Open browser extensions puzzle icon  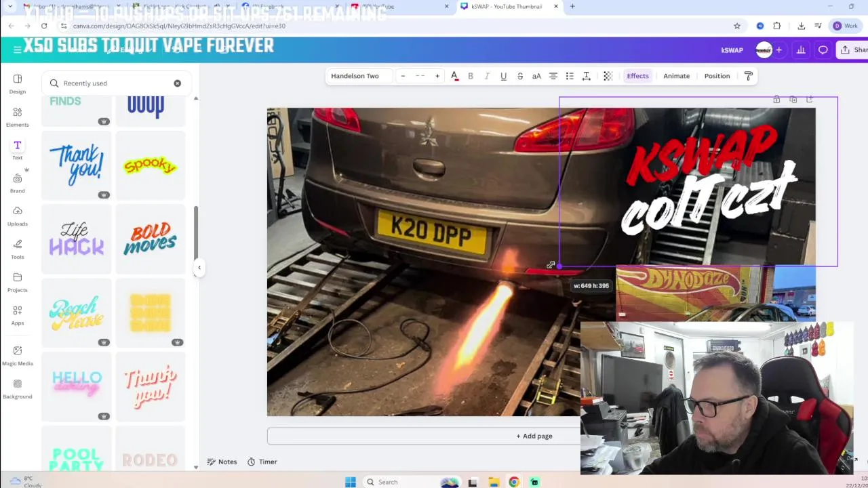coord(777,26)
